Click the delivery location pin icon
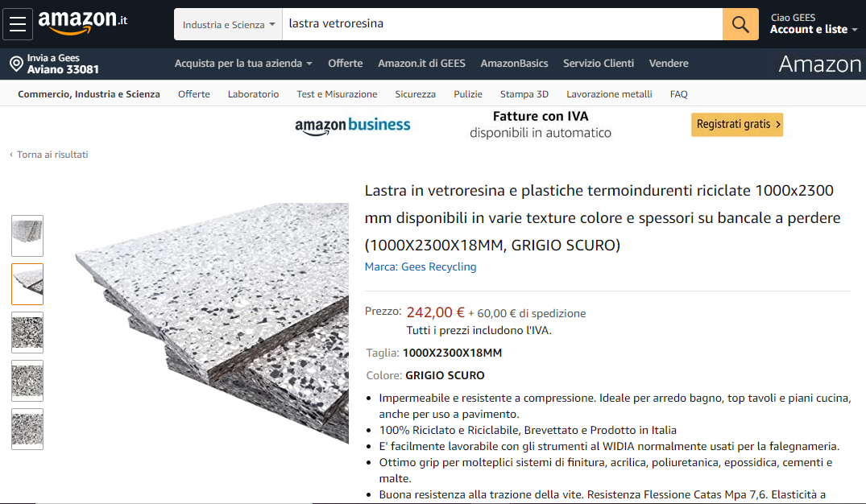The height and width of the screenshot is (504, 866). [x=17, y=64]
